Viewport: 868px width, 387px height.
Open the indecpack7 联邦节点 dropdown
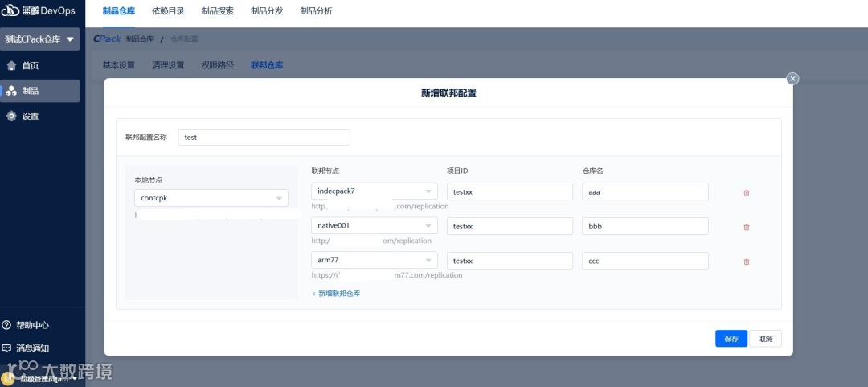pos(375,191)
